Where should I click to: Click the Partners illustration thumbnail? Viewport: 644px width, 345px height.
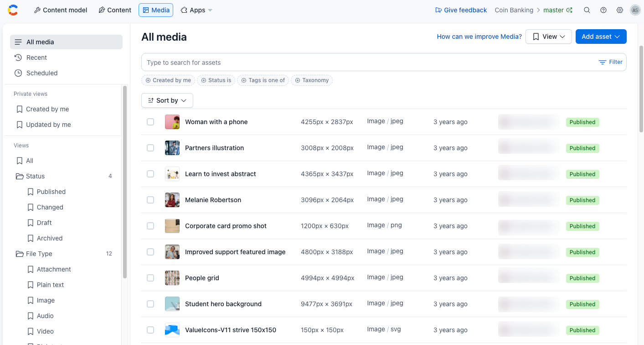pos(172,148)
